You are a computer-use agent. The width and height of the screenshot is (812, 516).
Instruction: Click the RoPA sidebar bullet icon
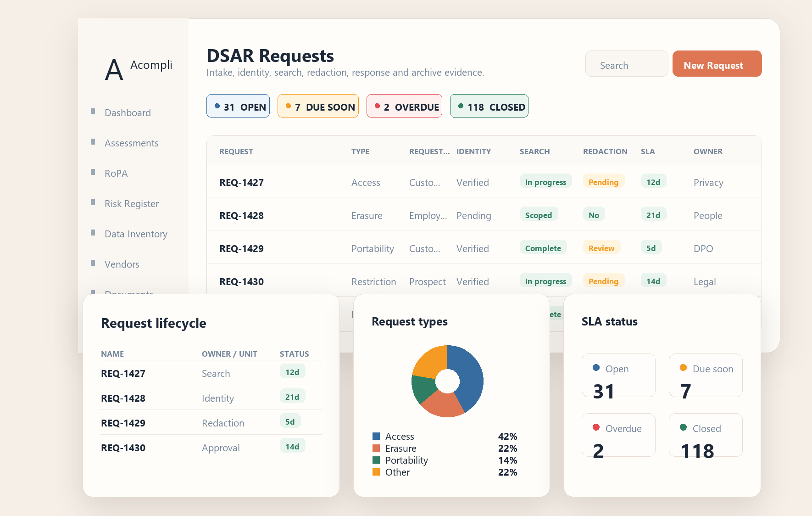(x=93, y=172)
